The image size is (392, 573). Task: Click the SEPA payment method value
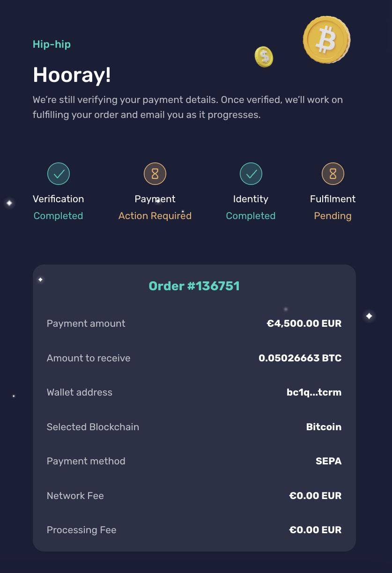(329, 461)
